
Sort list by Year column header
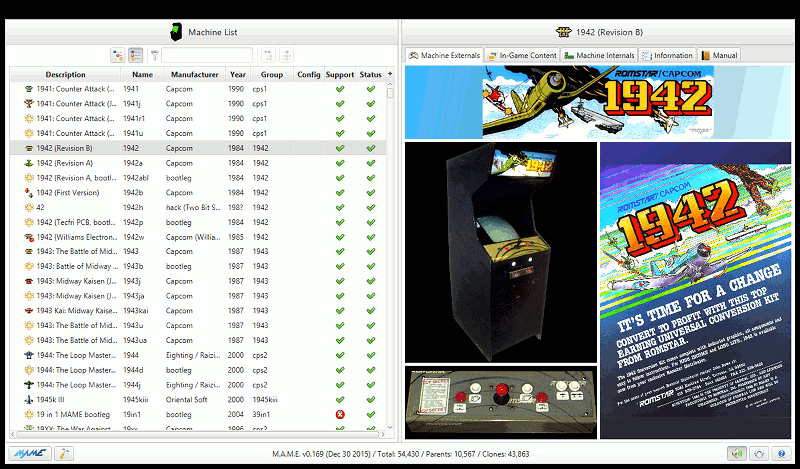pyautogui.click(x=237, y=74)
